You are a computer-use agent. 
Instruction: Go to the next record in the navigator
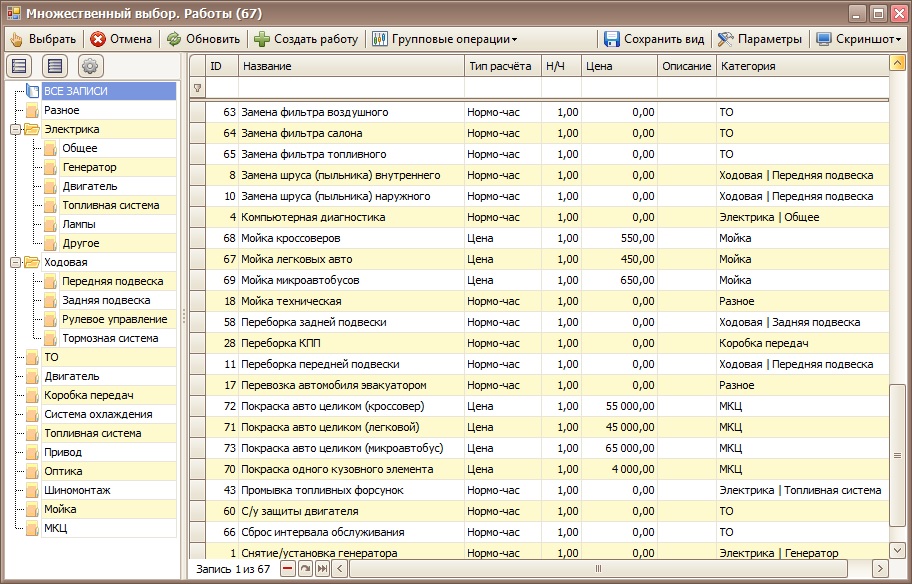tap(305, 569)
